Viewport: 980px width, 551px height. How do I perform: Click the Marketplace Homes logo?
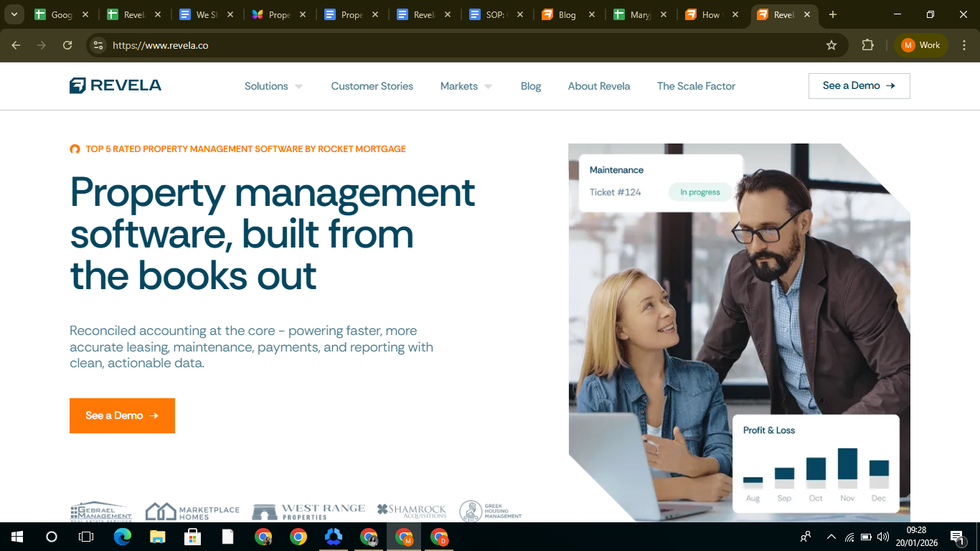tap(192, 512)
